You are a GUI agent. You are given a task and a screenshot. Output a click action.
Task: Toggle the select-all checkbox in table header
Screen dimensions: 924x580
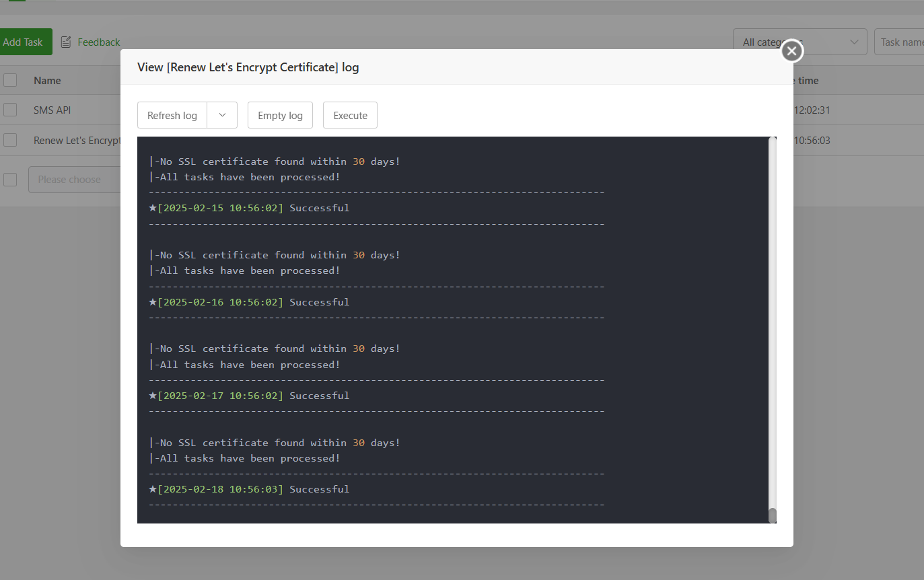(x=10, y=81)
